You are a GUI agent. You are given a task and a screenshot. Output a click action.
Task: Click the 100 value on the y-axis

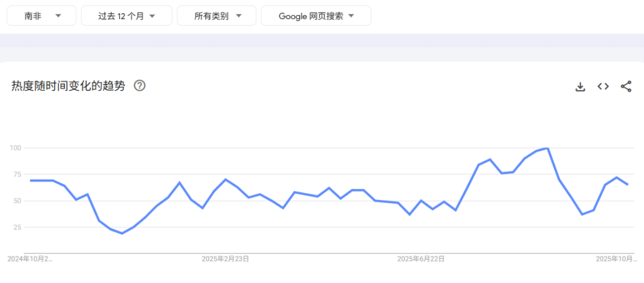tap(15, 148)
